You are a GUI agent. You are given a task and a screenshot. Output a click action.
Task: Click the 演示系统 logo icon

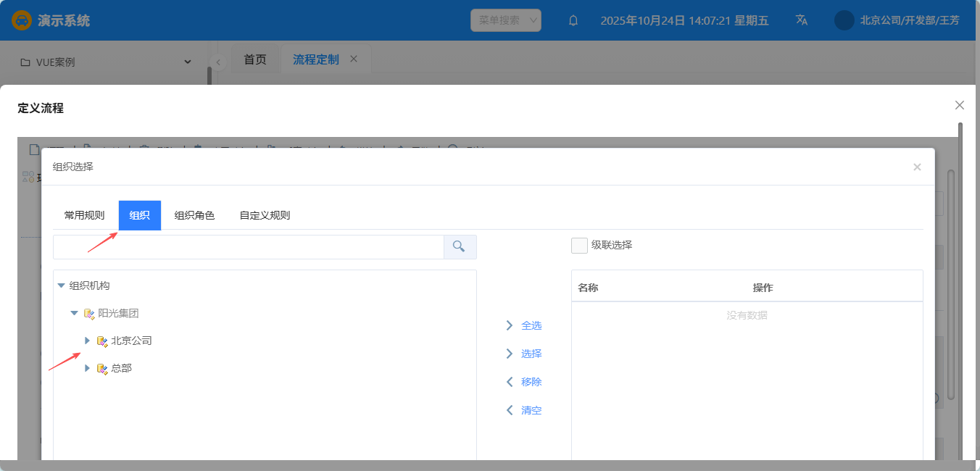22,20
